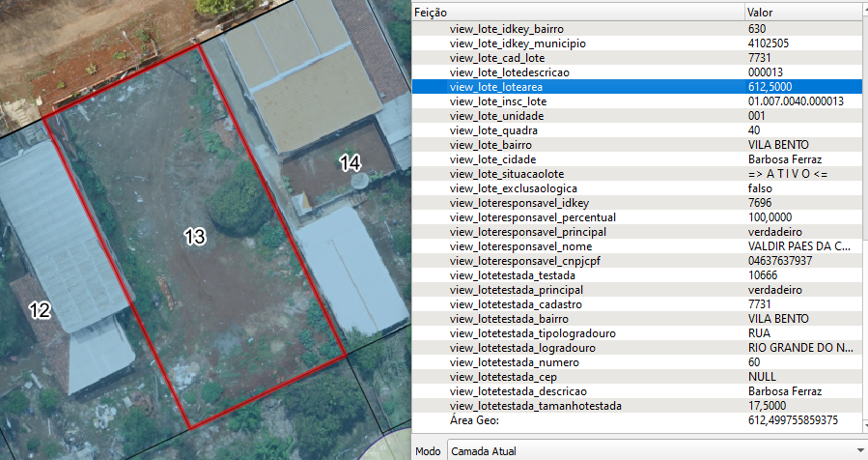Select the view_lotetestada_numero row
Image resolution: width=868 pixels, height=460 pixels.
(637, 361)
